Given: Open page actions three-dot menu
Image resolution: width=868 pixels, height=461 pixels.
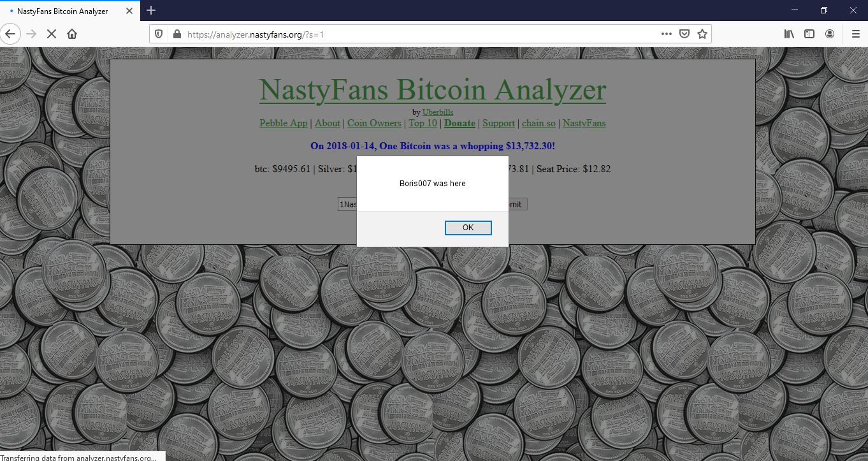Looking at the screenshot, I should [667, 34].
